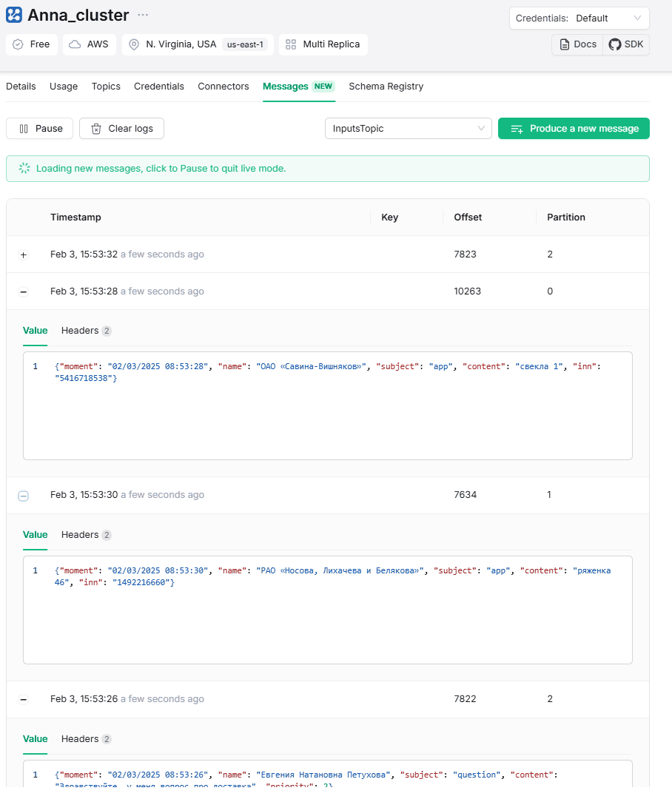672x799 pixels.
Task: Click offset value 7634
Action: click(465, 495)
